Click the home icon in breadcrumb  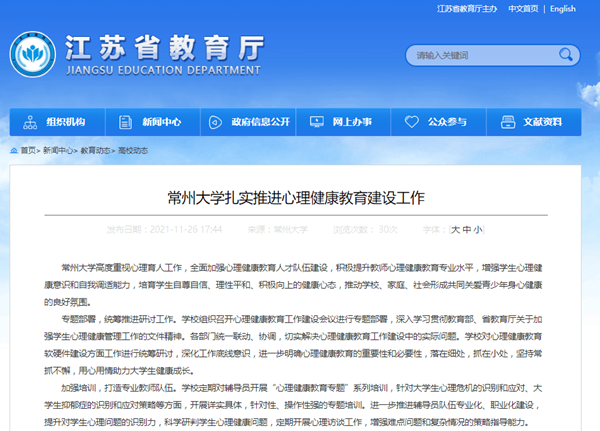point(14,150)
